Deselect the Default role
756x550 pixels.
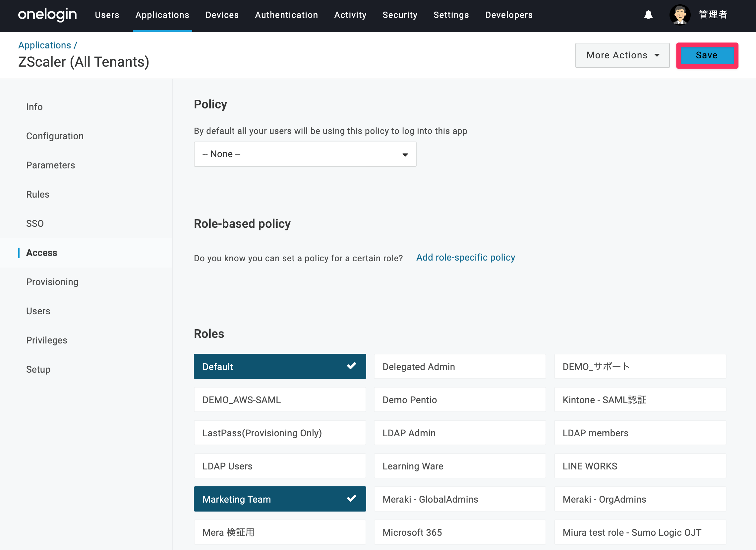coord(280,366)
